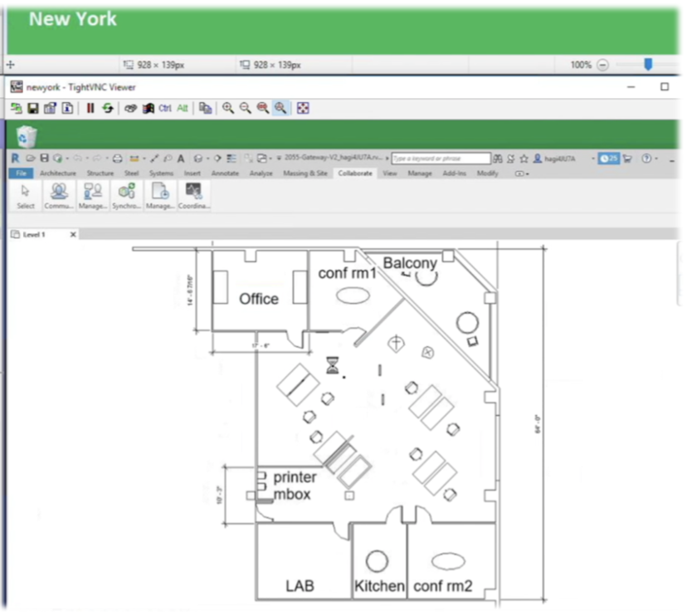This screenshot has height=616, width=687.
Task: Open TightVNC connection options icon
Action: [50, 108]
